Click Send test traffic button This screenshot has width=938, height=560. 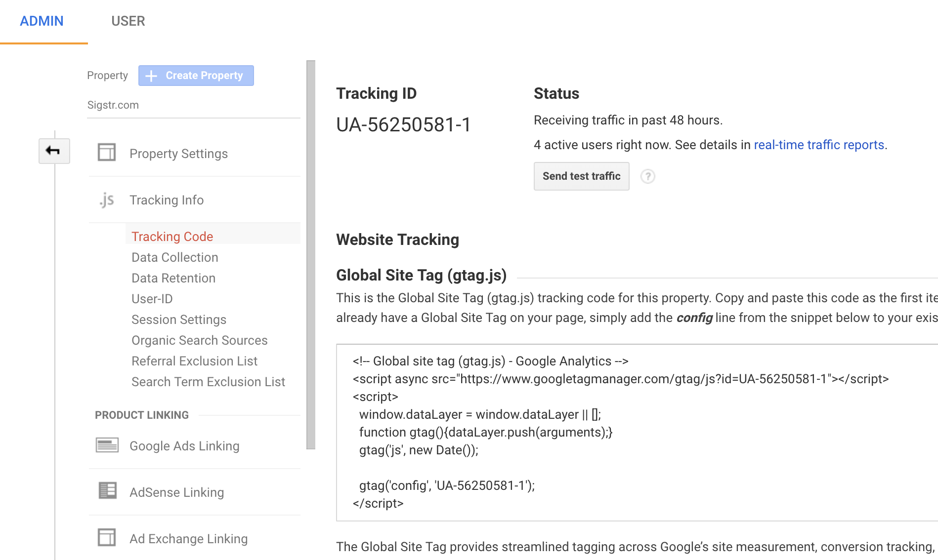(x=582, y=176)
